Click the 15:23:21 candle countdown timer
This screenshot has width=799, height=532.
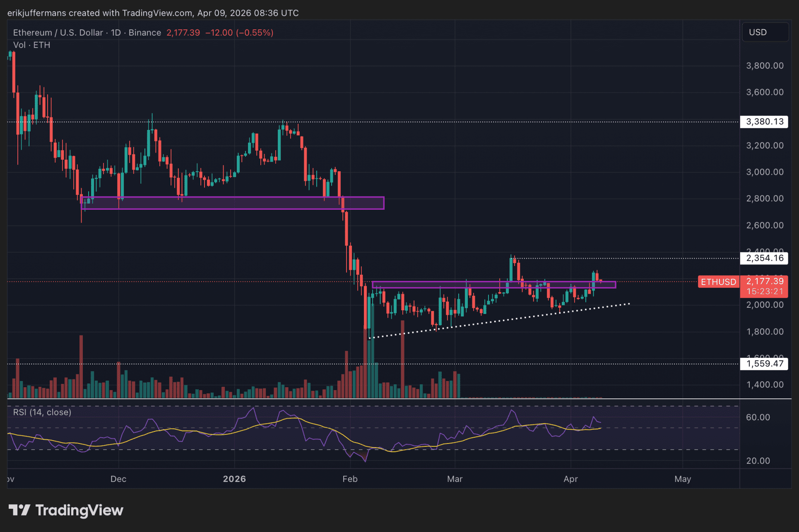pos(765,291)
